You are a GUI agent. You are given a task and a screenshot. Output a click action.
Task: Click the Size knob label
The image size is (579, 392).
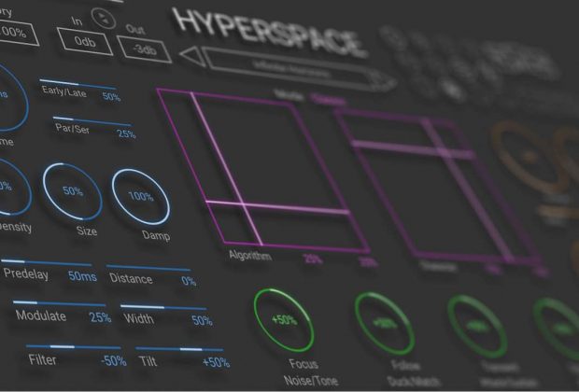click(87, 231)
